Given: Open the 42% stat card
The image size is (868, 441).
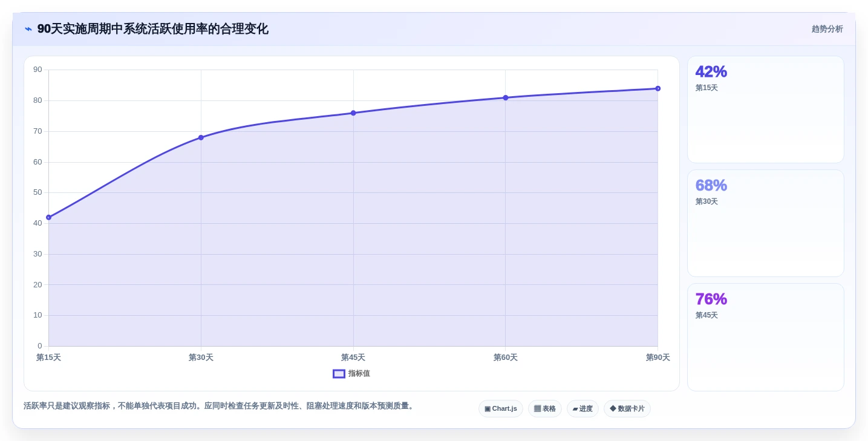Looking at the screenshot, I should tap(766, 109).
